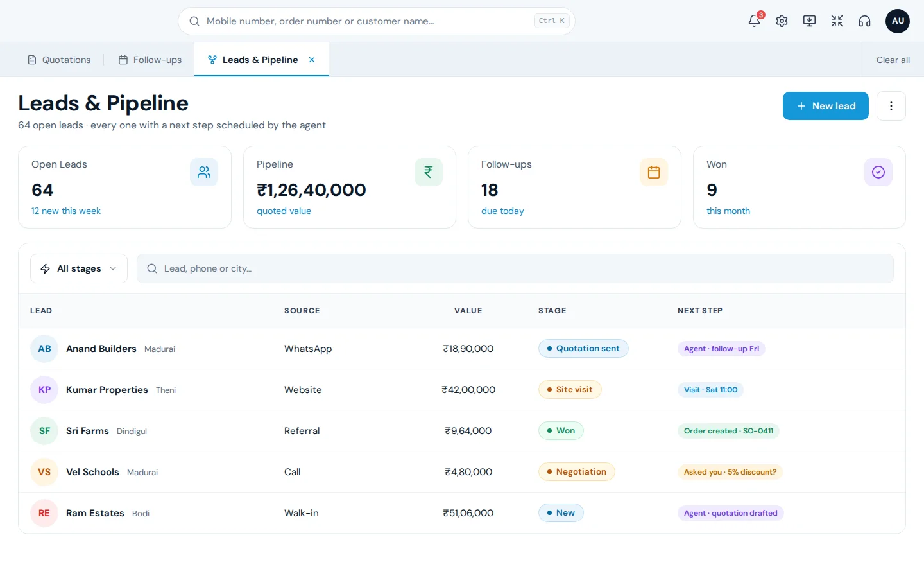Click Asked you · 5% discount? chip
924x578 pixels.
(730, 472)
